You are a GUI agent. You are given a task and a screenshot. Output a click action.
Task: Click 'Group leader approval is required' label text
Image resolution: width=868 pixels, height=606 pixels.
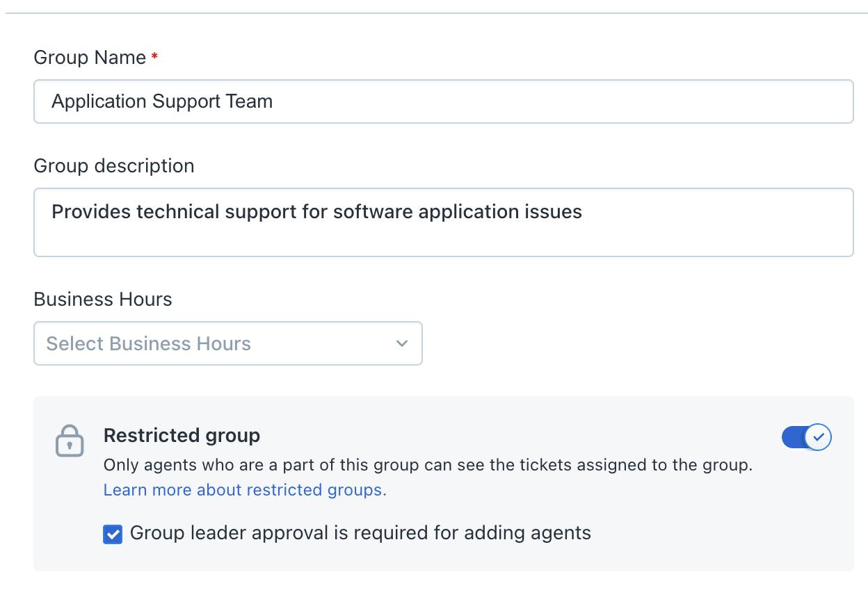pos(360,533)
